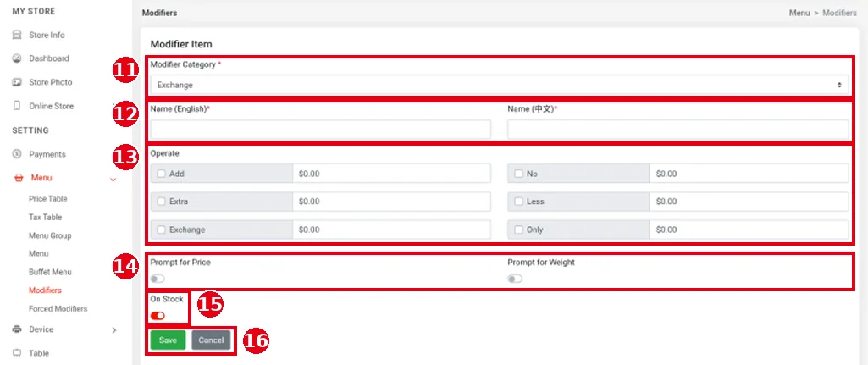Open Menu Group submenu item
Viewport: 868px width, 365px height.
(x=50, y=235)
